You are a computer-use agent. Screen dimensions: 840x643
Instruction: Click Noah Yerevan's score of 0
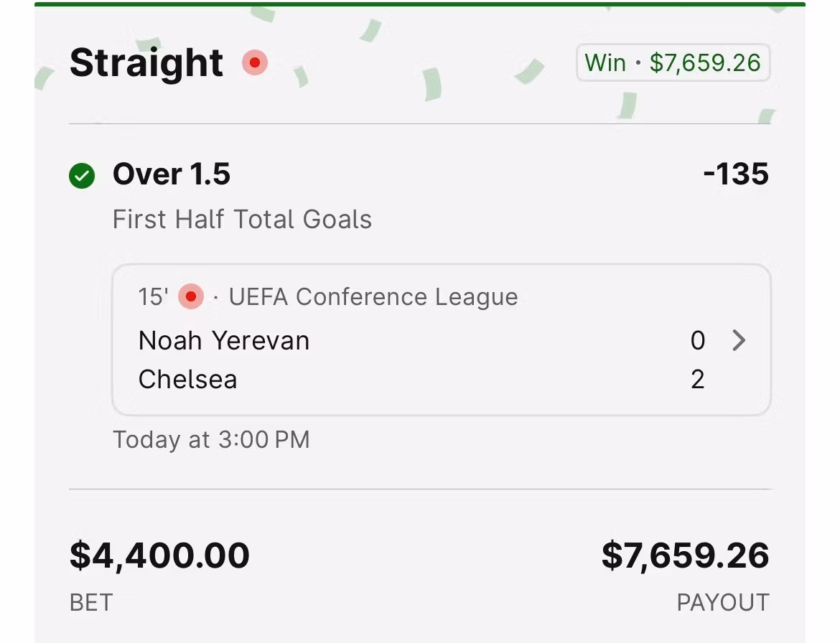point(697,340)
